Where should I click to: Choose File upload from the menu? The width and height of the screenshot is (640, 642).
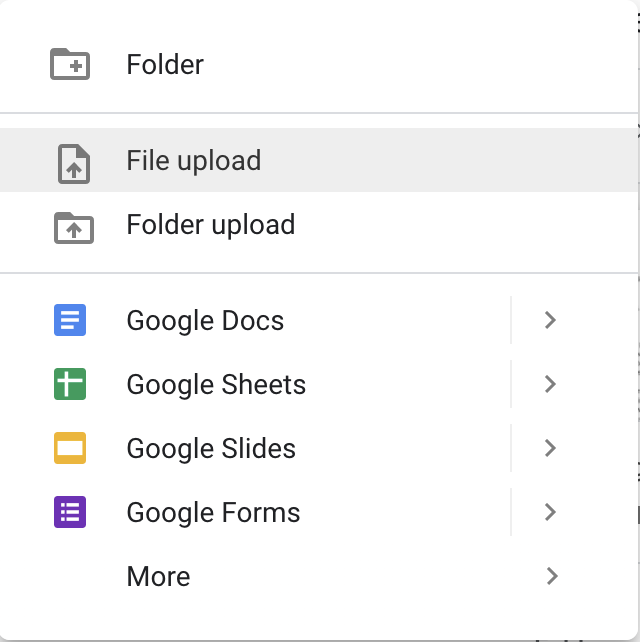click(x=319, y=160)
